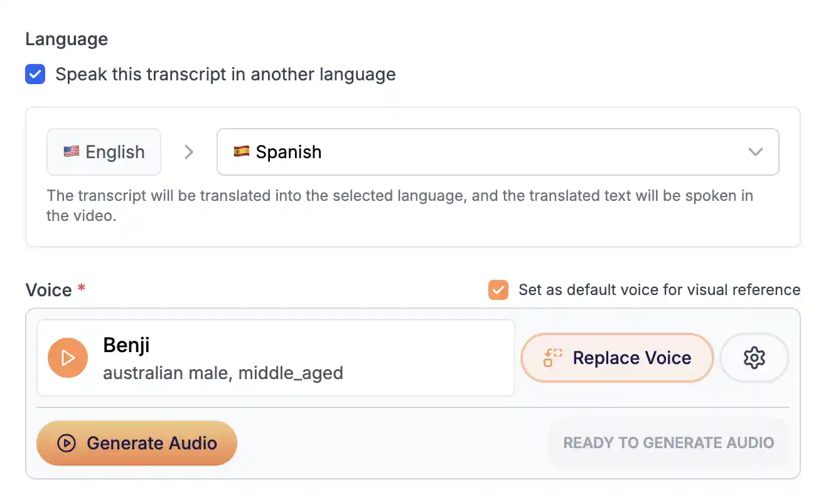Screen dimensions: 826x504
Task: Select the English source language chip
Action: point(104,152)
